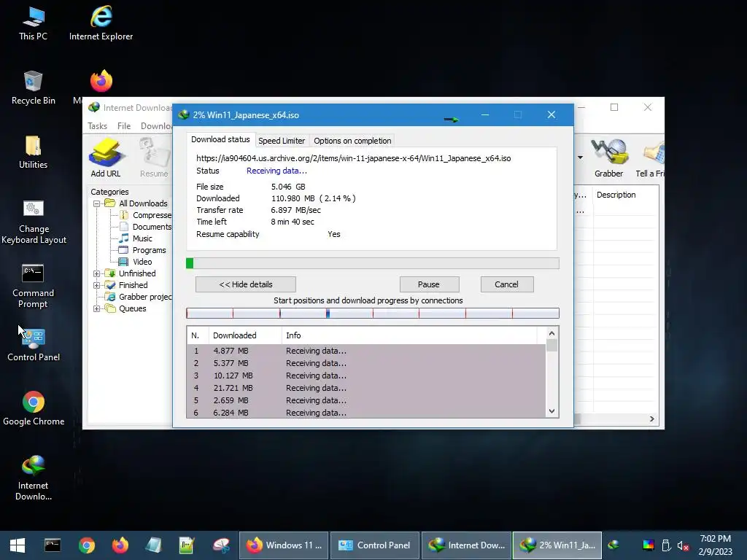Switch to the Speed Limiter tab

282,141
